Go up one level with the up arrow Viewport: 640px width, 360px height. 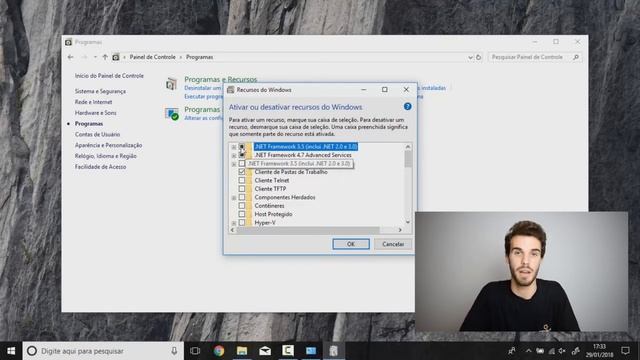105,57
